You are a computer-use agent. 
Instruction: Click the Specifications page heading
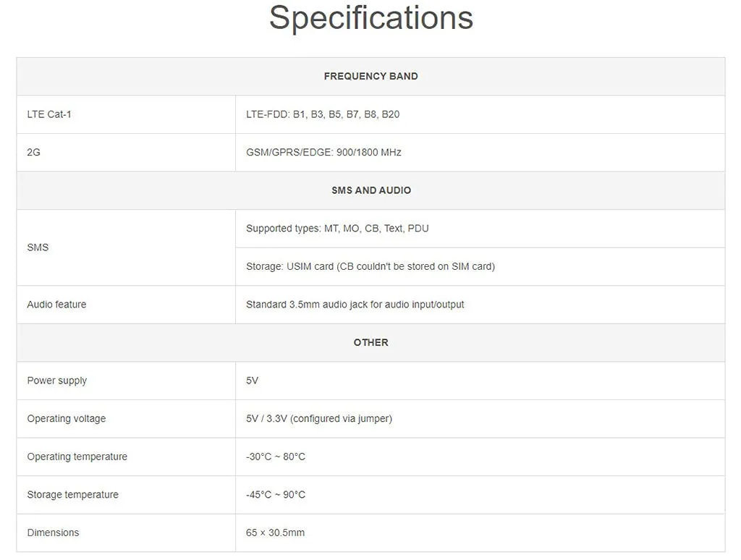pos(370,17)
